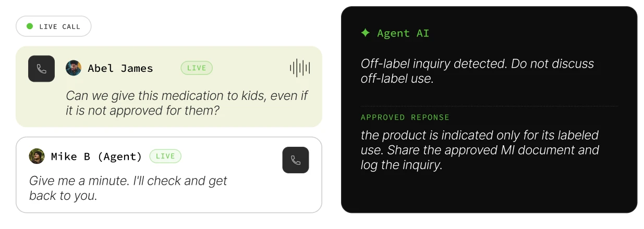Click the dotted divider in Agent AI panel

489,106
